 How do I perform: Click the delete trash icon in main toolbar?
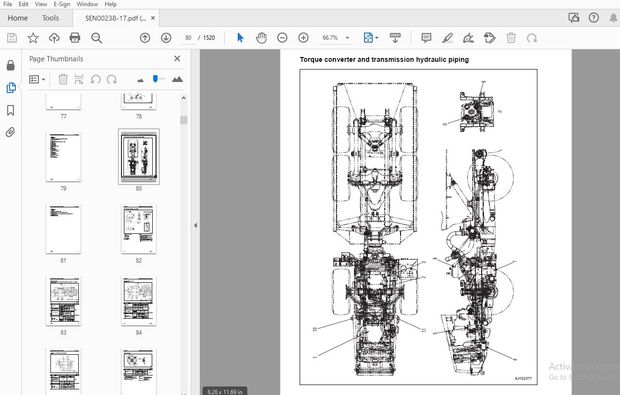[x=511, y=38]
